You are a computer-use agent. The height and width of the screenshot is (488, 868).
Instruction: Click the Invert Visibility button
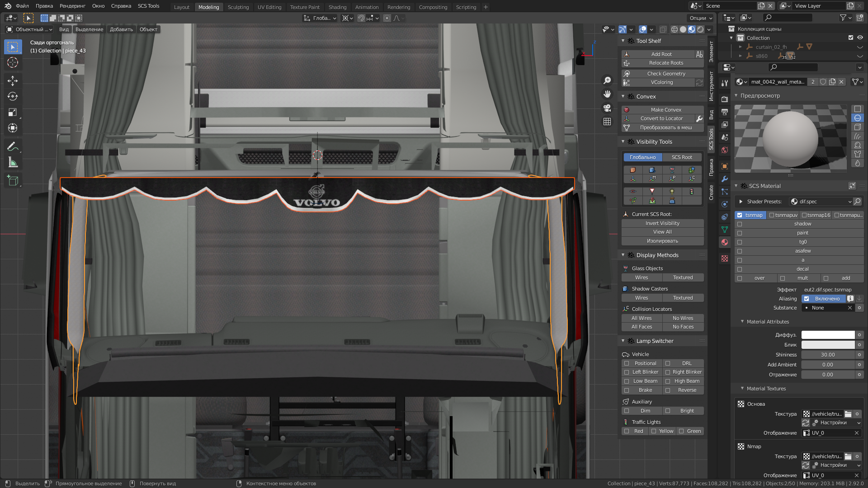663,223
